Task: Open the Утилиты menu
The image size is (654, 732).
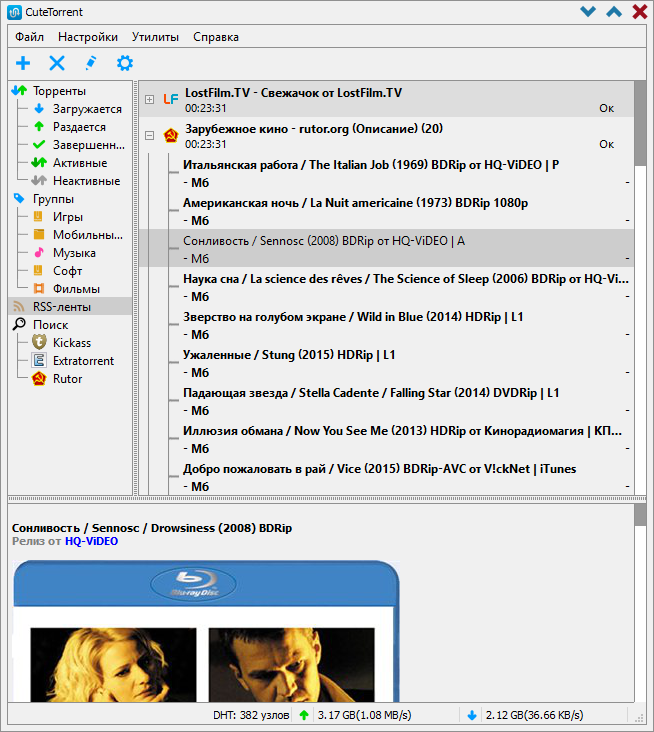Action: (x=155, y=37)
